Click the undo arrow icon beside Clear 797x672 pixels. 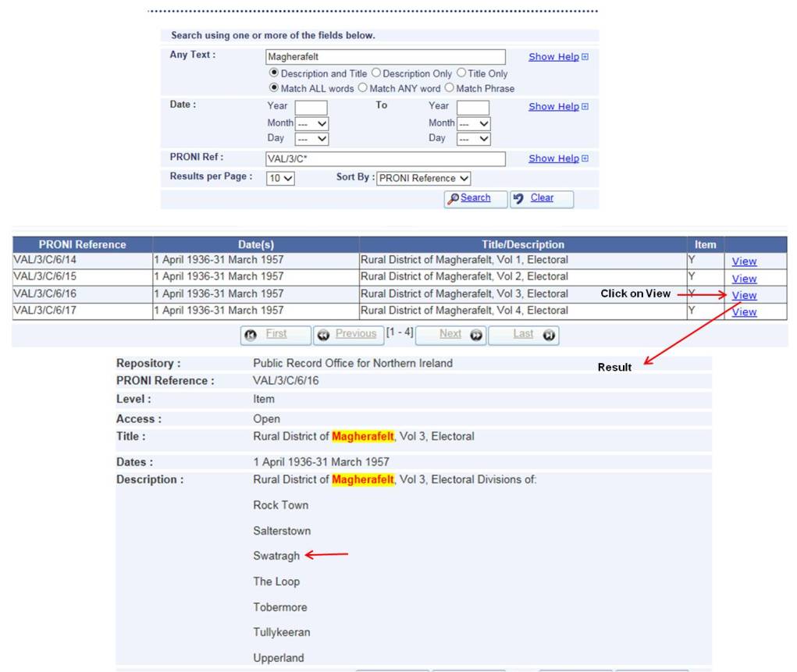pyautogui.click(x=518, y=199)
